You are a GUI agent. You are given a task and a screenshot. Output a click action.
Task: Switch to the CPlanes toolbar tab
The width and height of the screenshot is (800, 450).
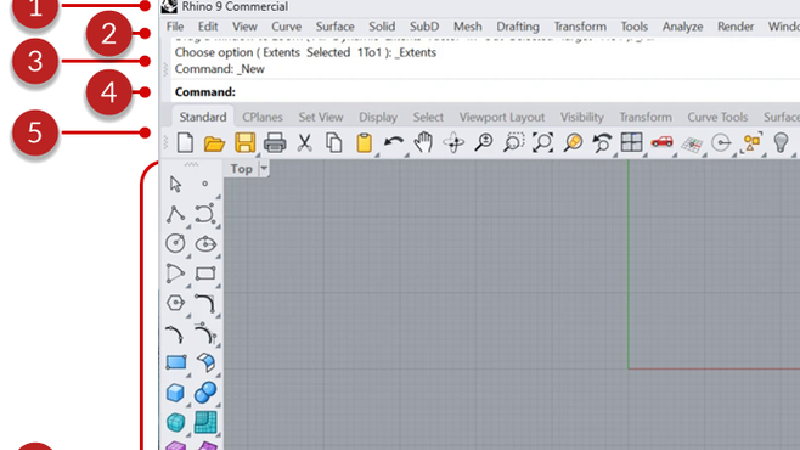pos(262,117)
